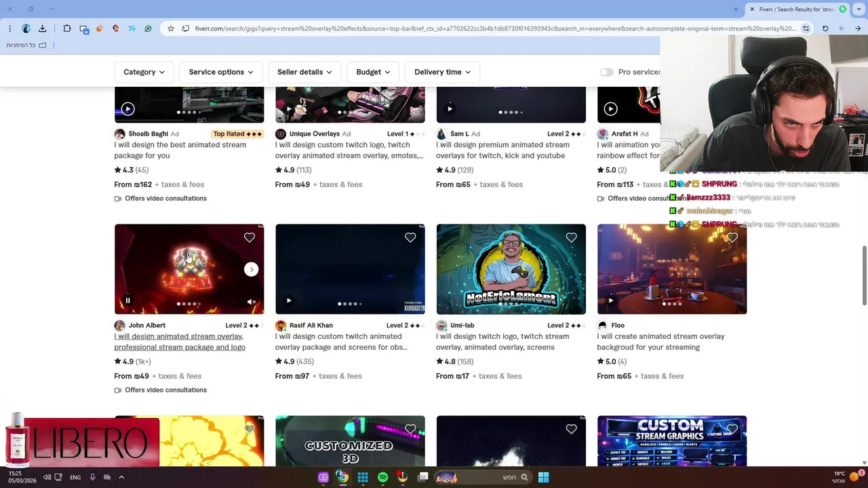
Task: Save the John Albert gig with the heart icon
Action: click(250, 237)
